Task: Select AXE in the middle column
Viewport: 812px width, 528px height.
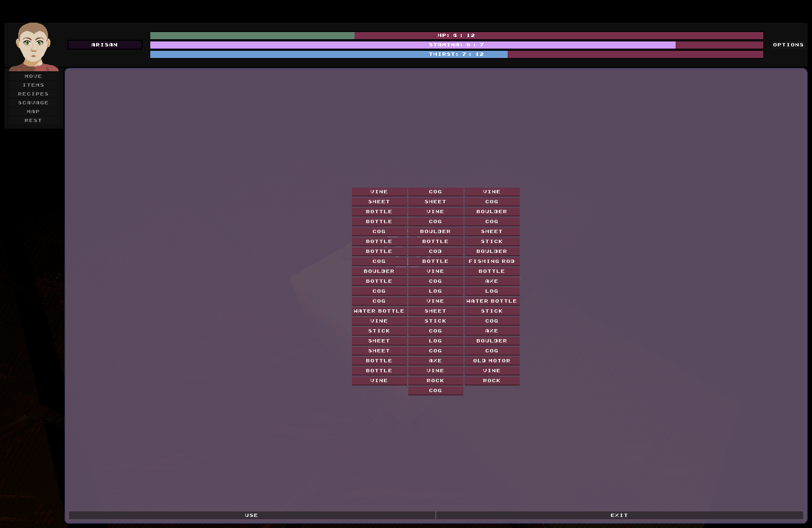Action: click(435, 361)
